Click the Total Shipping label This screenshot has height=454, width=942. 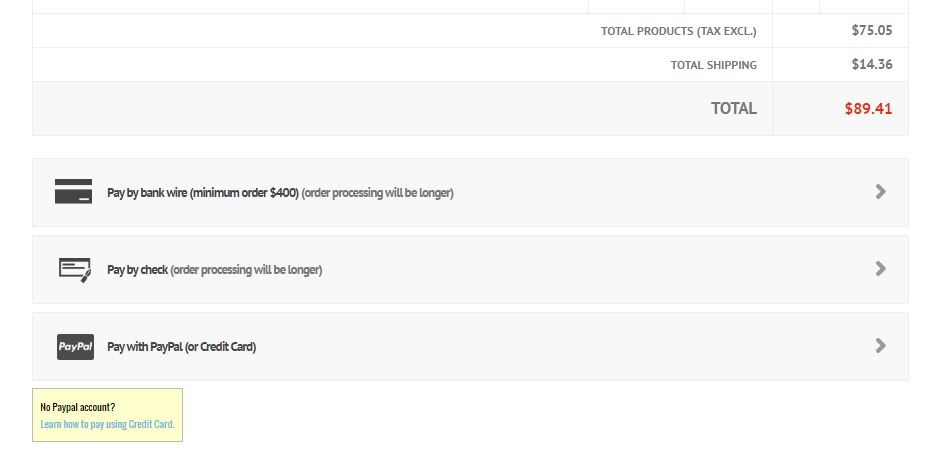click(x=714, y=65)
